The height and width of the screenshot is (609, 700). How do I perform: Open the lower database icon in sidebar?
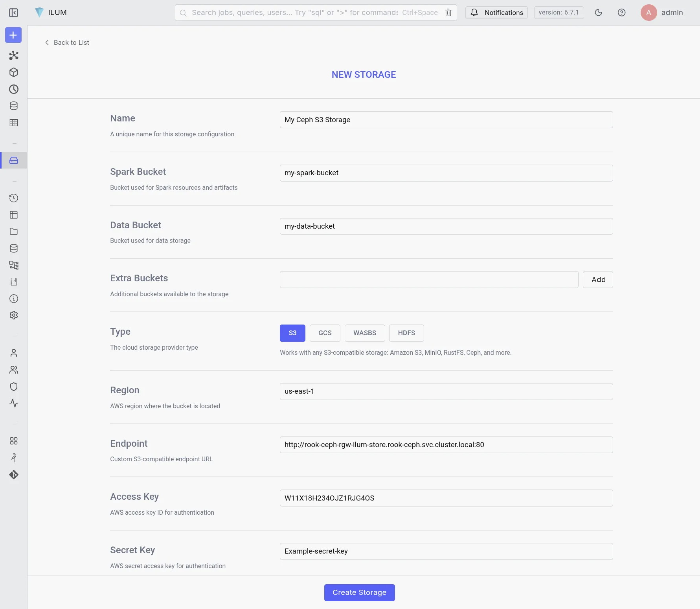(x=14, y=248)
